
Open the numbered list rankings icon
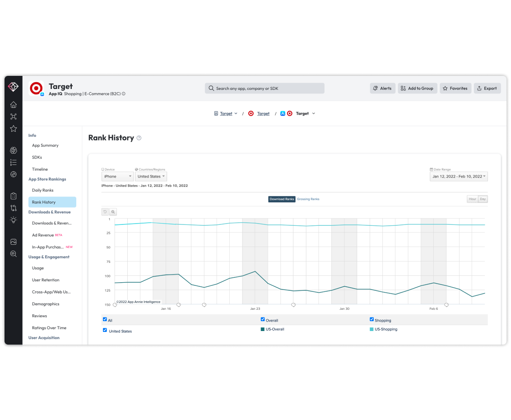click(x=14, y=163)
